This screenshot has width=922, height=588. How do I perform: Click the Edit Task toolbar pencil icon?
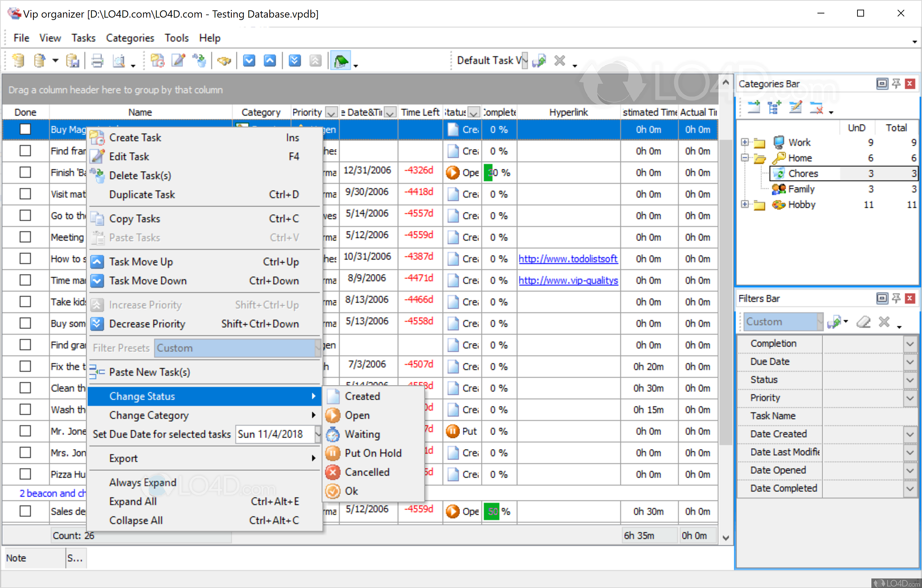(178, 60)
